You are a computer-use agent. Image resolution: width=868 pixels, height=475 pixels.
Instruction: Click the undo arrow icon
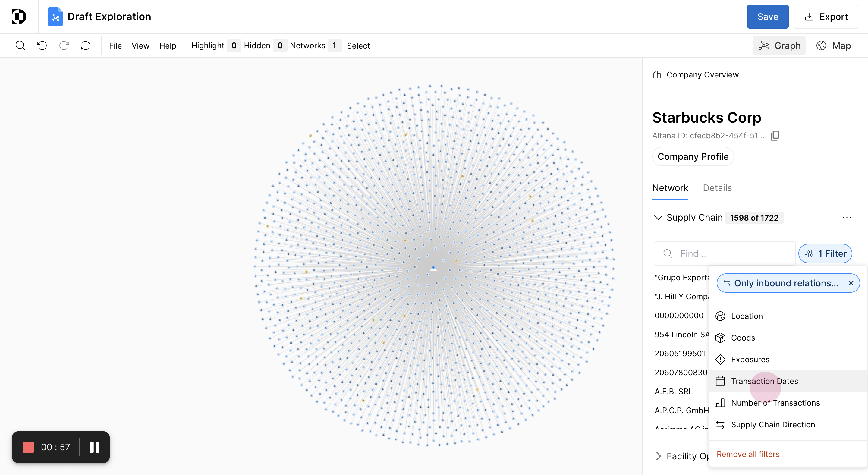tap(42, 46)
